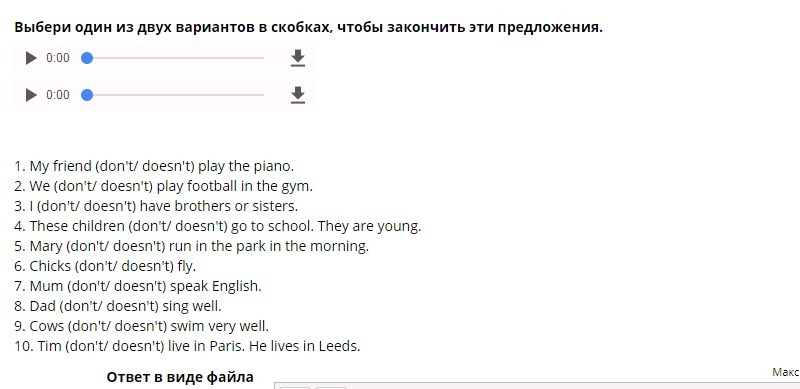
Task: Click the first audio progress track
Action: tap(173, 58)
